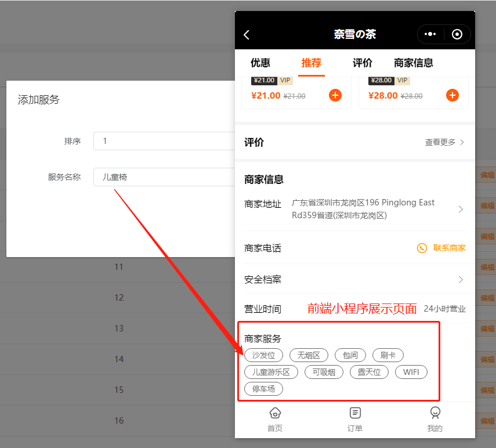Add the ¥28.00 item with the plus icon
The image size is (496, 448).
452,95
